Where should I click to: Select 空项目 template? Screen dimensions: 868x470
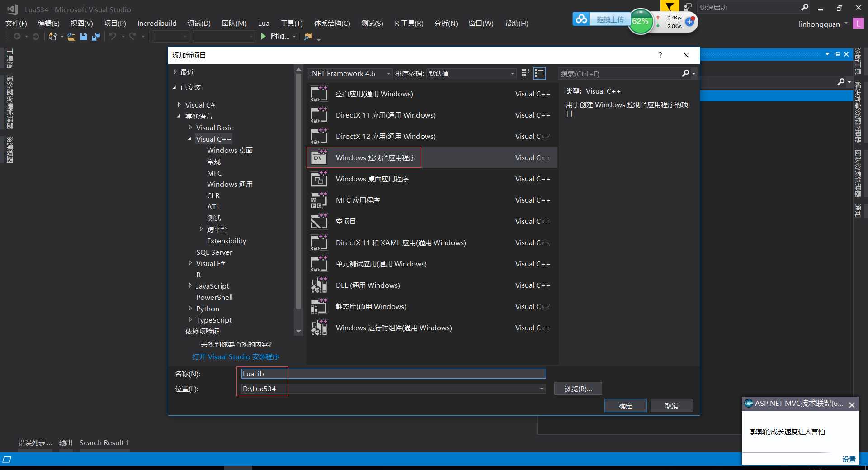(432, 221)
